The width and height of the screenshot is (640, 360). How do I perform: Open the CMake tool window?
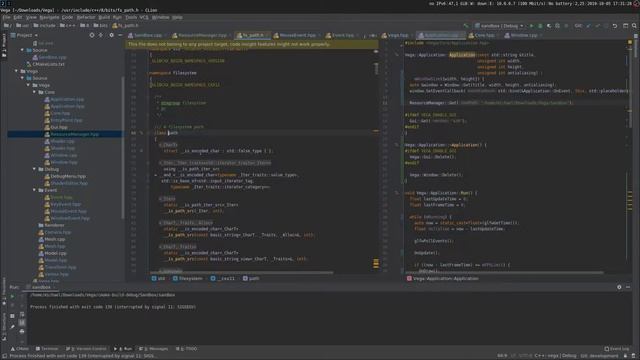point(20,349)
